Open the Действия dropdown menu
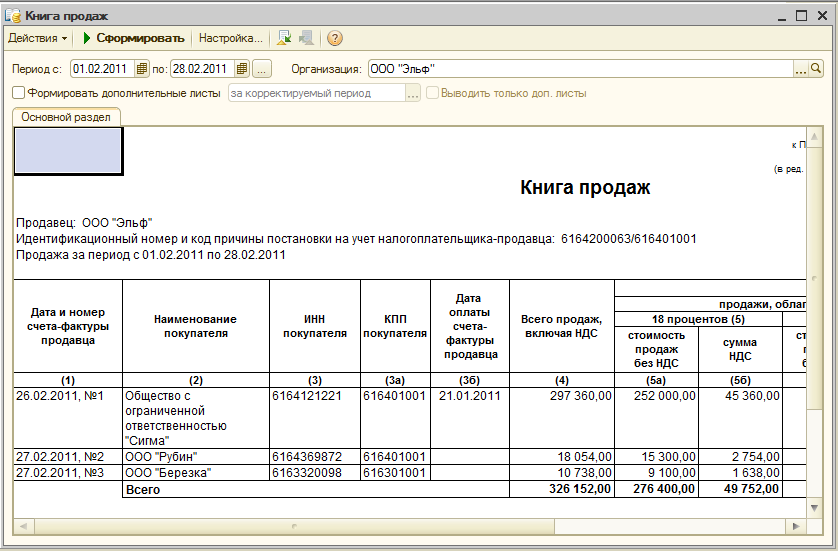838x551 pixels. tap(37, 38)
